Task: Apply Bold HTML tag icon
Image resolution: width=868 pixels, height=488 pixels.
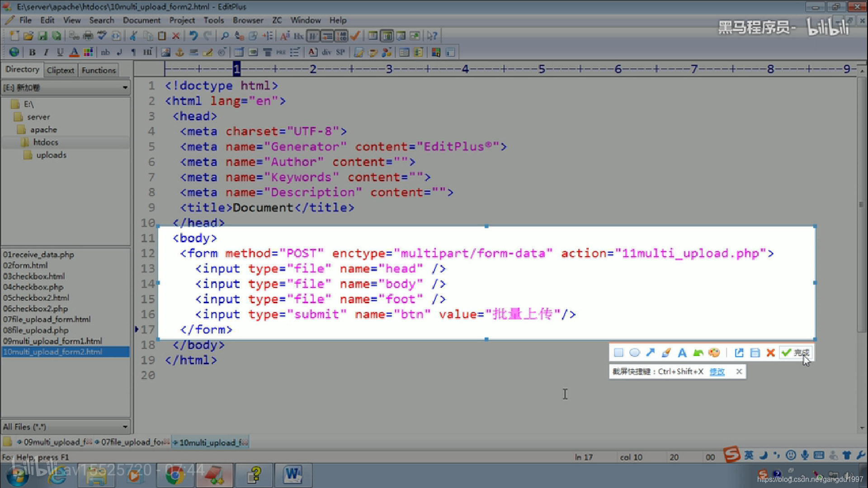Action: point(32,52)
